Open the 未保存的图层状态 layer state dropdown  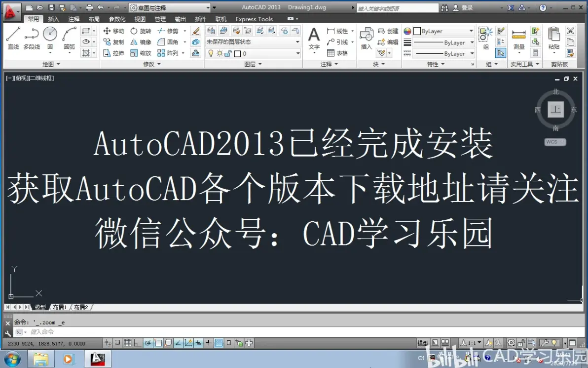(x=253, y=42)
